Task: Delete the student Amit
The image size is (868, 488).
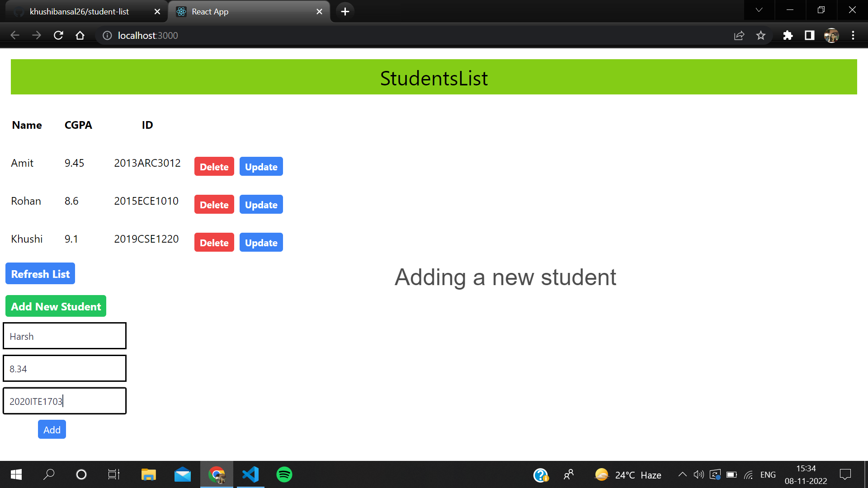Action: [x=214, y=166]
